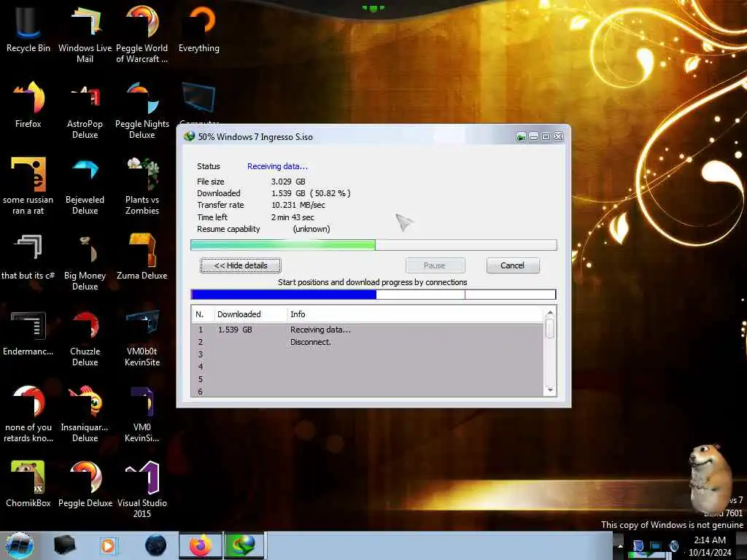The width and height of the screenshot is (747, 560).
Task: Select Plants vs Zombies desktop icon
Action: coord(142,186)
